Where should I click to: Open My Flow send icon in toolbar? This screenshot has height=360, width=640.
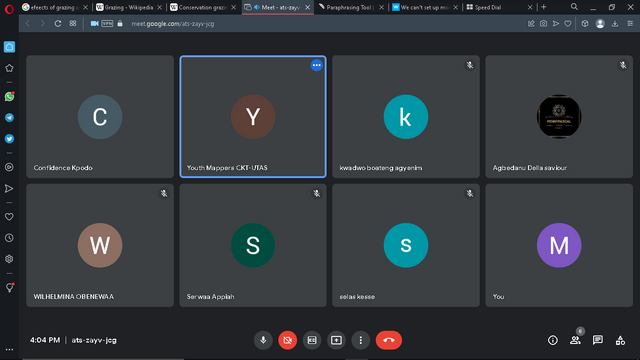pos(556,24)
